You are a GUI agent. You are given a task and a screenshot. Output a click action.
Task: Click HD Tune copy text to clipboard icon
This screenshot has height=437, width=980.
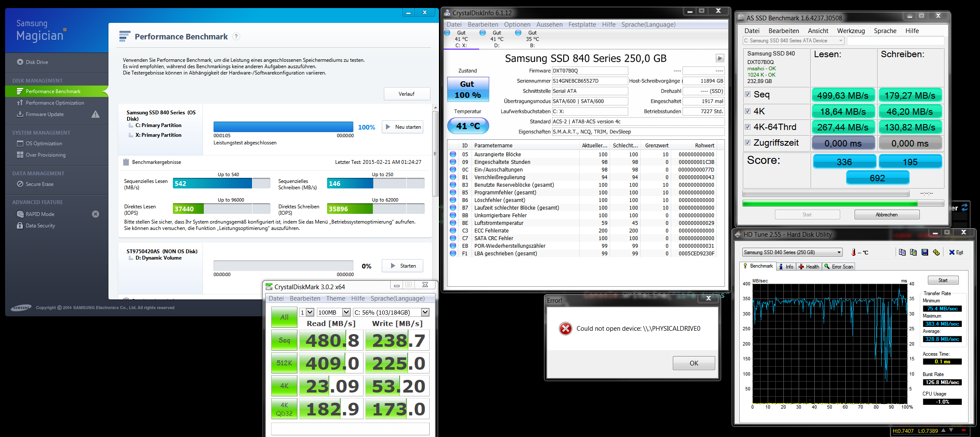(x=902, y=252)
